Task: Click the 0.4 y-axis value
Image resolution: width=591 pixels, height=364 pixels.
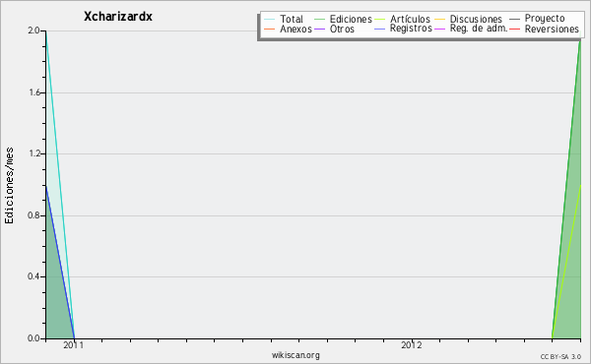Action: 33,276
